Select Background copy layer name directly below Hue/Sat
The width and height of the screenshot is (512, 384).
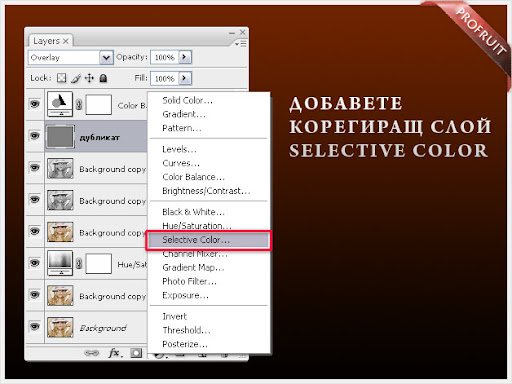(113, 296)
